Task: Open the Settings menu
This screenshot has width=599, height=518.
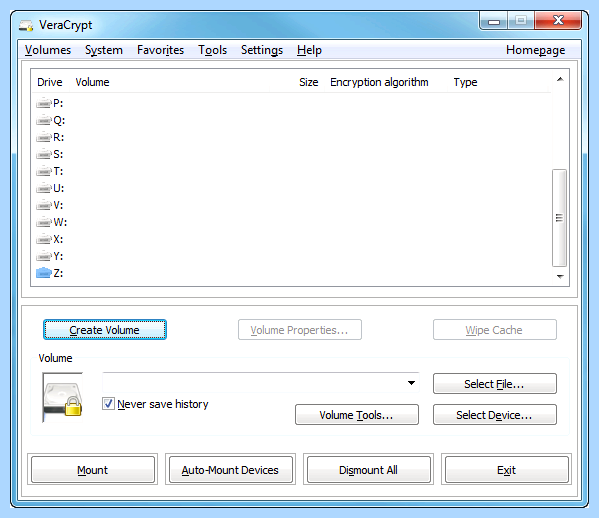Action: [262, 50]
